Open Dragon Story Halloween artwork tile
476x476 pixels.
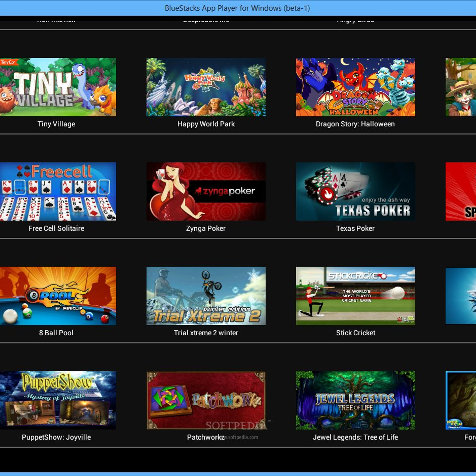tap(356, 87)
